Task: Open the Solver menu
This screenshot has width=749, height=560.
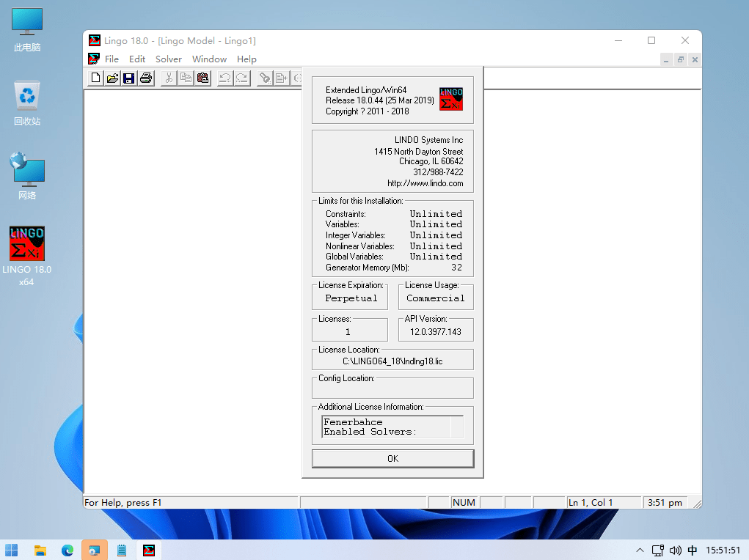Action: [x=169, y=59]
